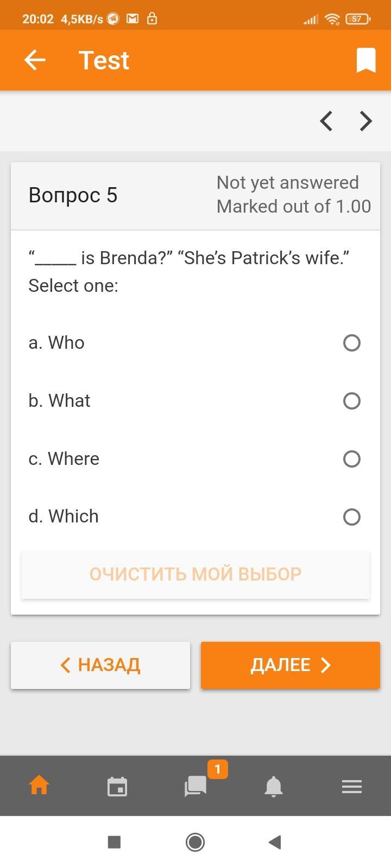Click the НАЗАД button

[x=100, y=665]
